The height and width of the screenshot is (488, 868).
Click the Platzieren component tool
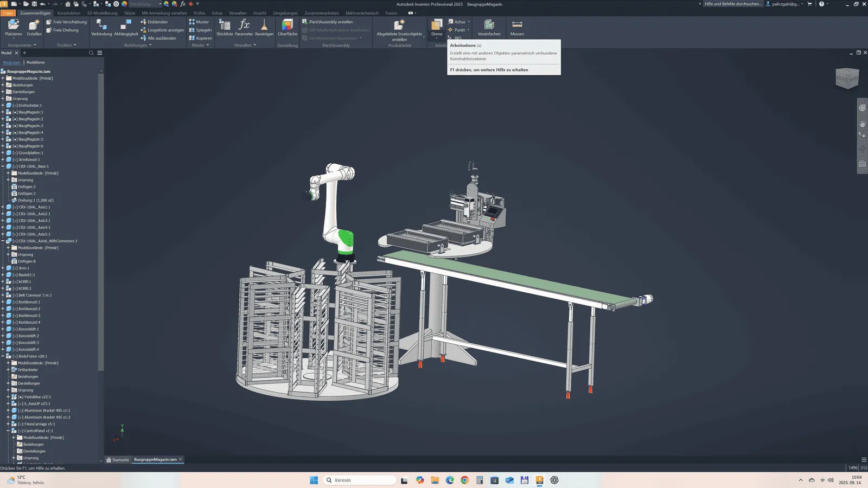(x=14, y=27)
